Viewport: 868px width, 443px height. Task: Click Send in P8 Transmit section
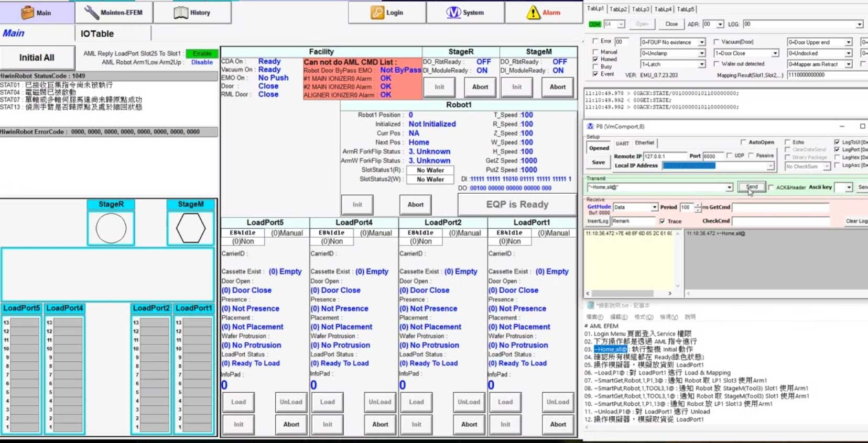tap(752, 187)
